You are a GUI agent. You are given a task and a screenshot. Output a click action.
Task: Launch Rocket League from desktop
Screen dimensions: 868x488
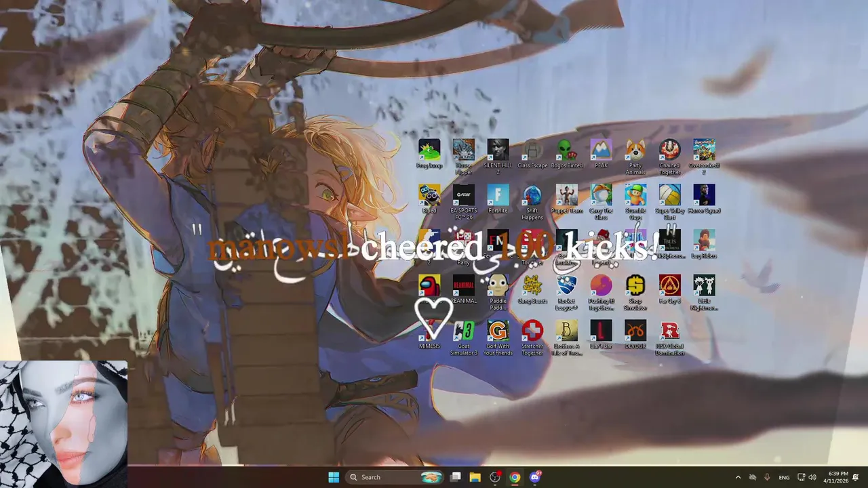point(567,293)
